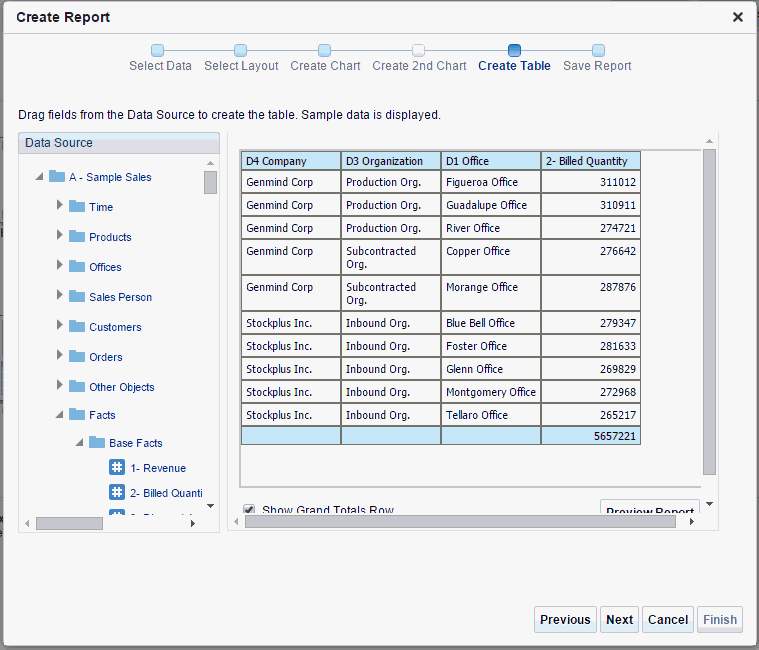Expand the Orders folder arrow
Screen dimensions: 759x650
click(x=60, y=357)
